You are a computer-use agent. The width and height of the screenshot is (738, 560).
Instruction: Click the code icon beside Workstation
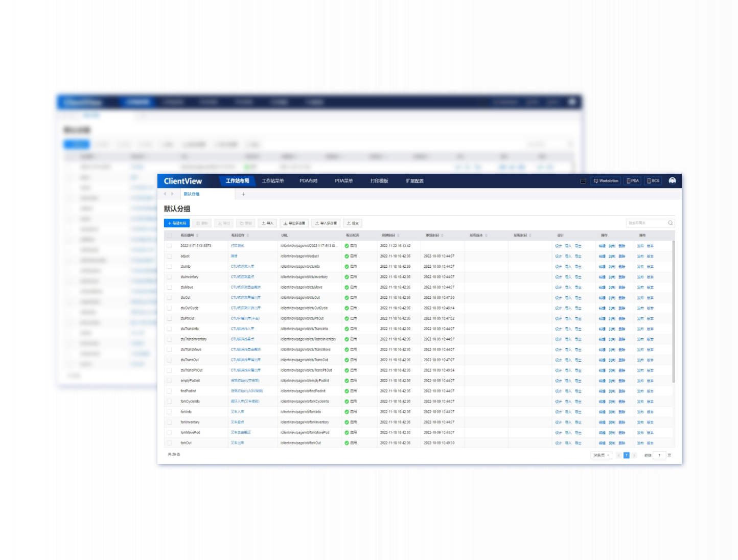583,181
